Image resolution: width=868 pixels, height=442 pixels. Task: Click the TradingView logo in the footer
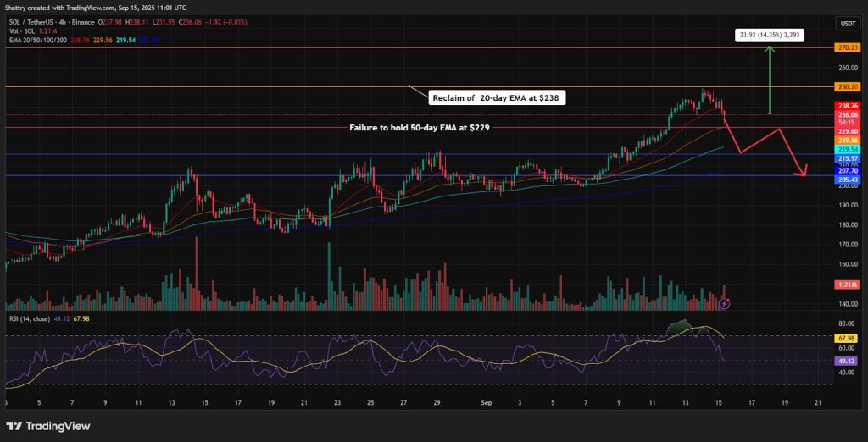[x=47, y=426]
